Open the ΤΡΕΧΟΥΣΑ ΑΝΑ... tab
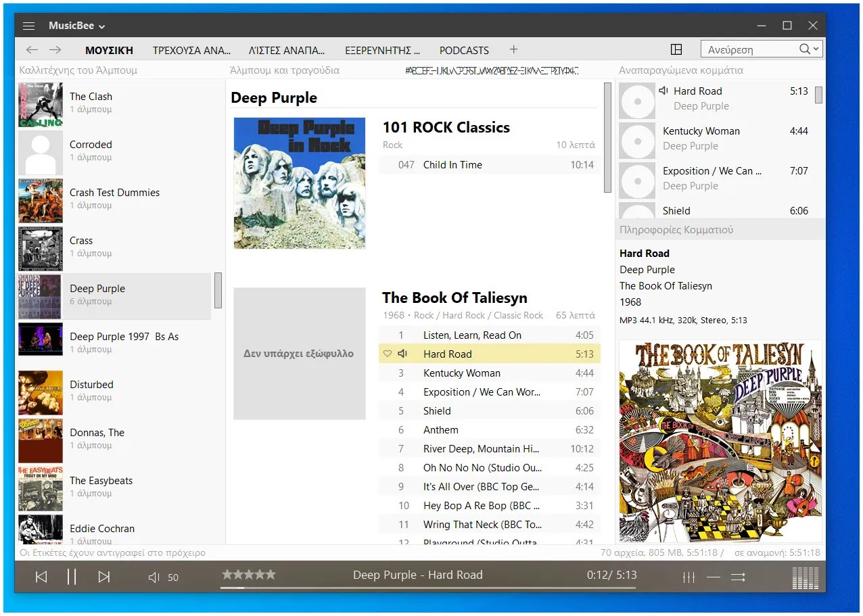 coord(191,50)
